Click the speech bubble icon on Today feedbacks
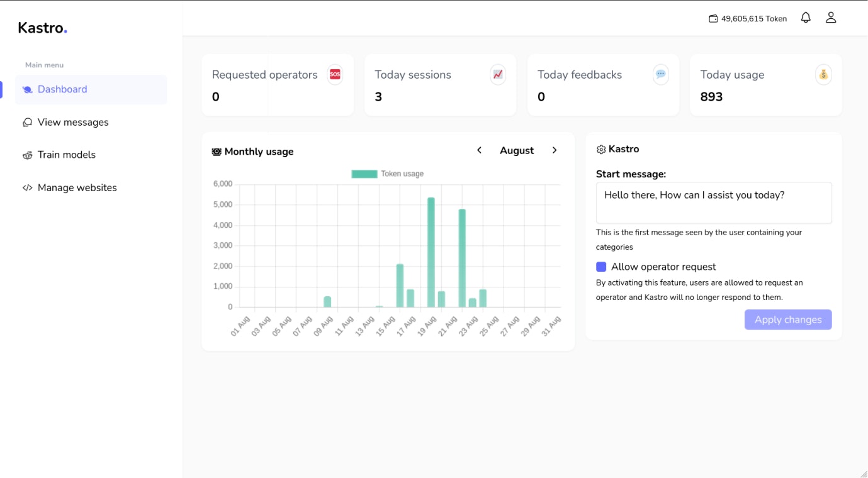The image size is (868, 478). click(x=661, y=74)
